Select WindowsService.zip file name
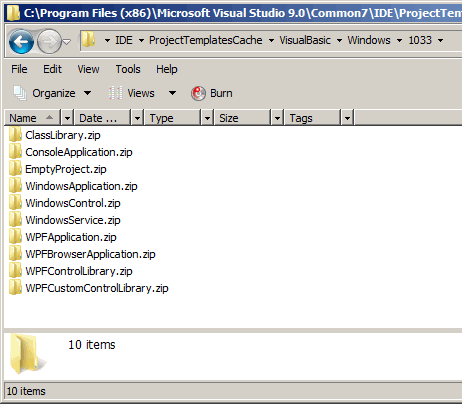This screenshot has width=462, height=404. (x=73, y=220)
